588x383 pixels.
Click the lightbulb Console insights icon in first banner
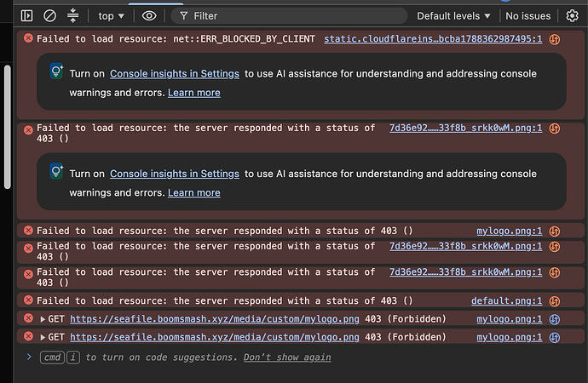click(56, 71)
